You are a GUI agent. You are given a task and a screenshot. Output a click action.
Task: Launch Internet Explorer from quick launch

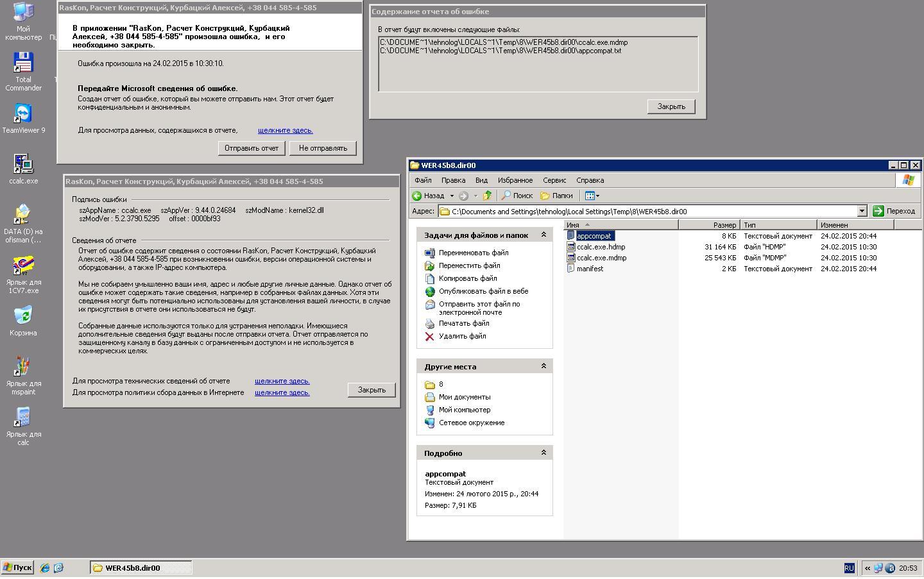coord(45,567)
